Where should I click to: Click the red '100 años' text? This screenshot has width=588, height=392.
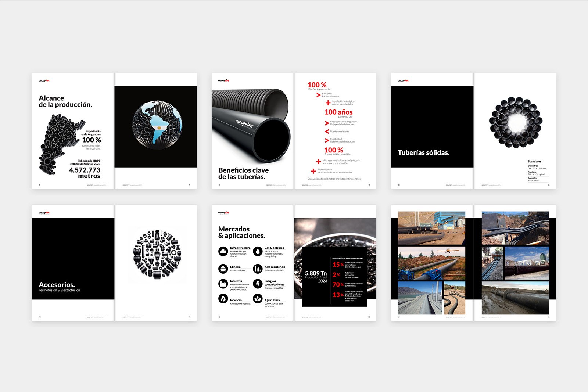pyautogui.click(x=338, y=112)
